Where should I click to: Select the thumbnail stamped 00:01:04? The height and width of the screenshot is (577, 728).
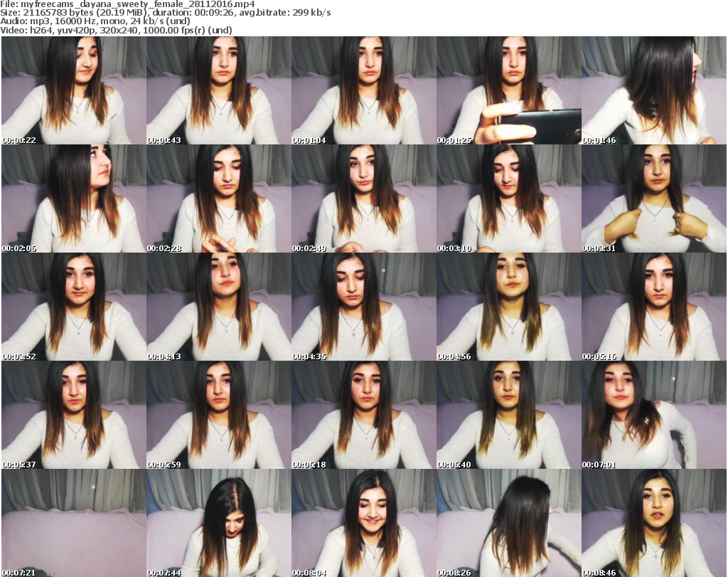coord(364,90)
